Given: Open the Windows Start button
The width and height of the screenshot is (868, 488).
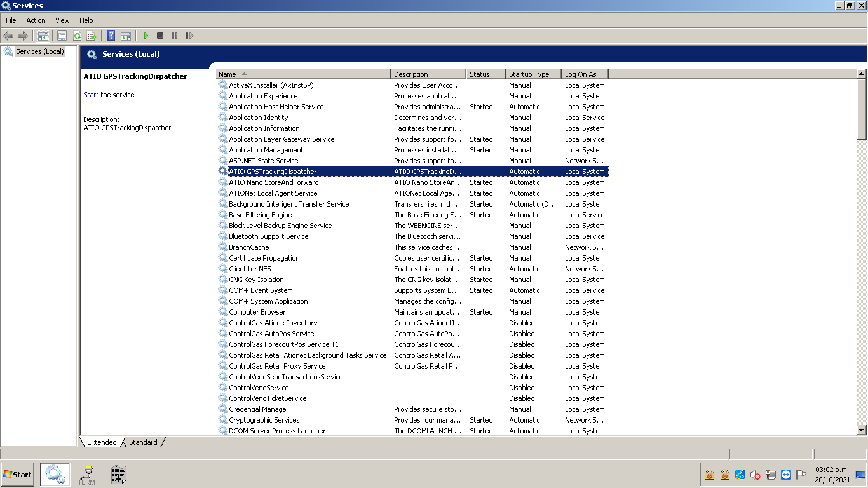Looking at the screenshot, I should pyautogui.click(x=17, y=475).
